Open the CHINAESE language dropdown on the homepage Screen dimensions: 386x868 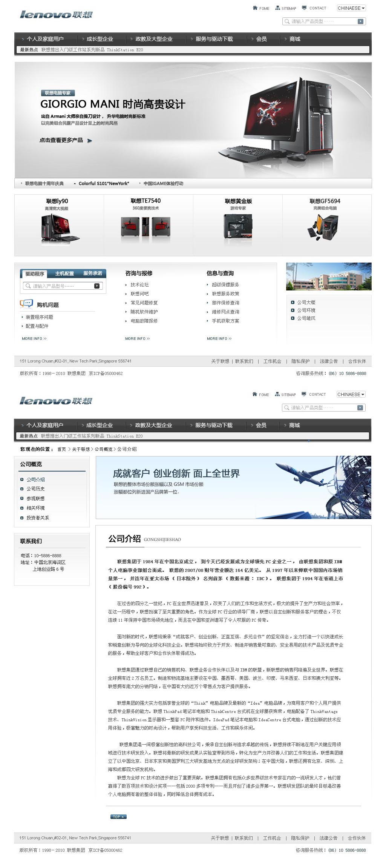coord(351,8)
